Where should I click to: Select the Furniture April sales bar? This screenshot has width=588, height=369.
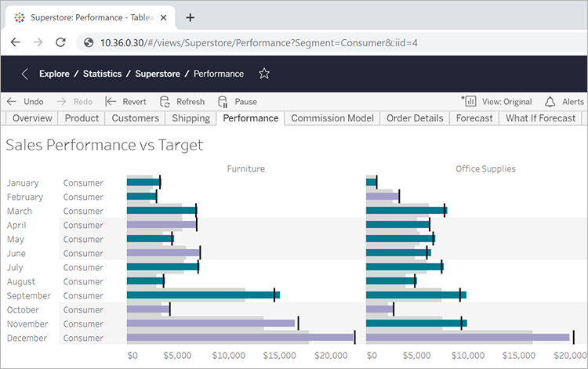(162, 225)
